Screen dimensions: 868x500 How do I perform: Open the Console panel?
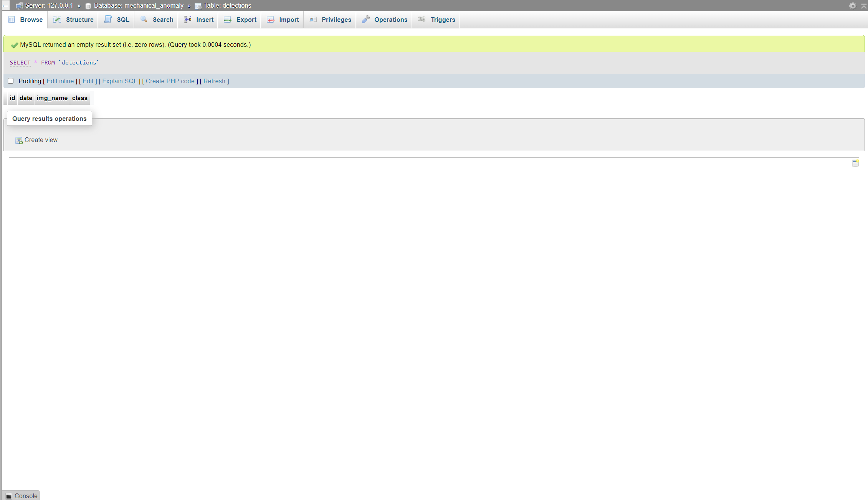21,495
